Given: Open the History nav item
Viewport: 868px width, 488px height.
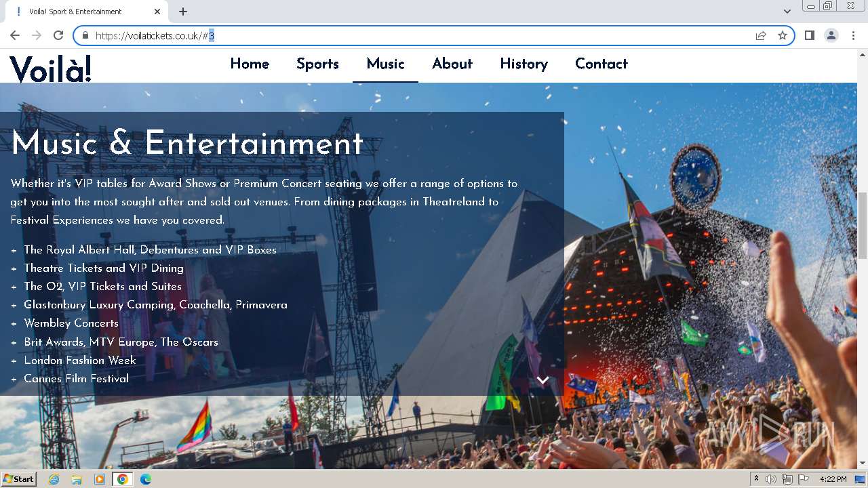Looking at the screenshot, I should click(524, 64).
